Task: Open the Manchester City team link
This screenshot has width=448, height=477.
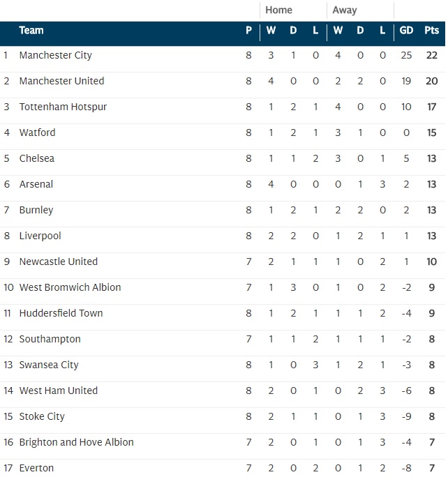Action: pyautogui.click(x=55, y=55)
